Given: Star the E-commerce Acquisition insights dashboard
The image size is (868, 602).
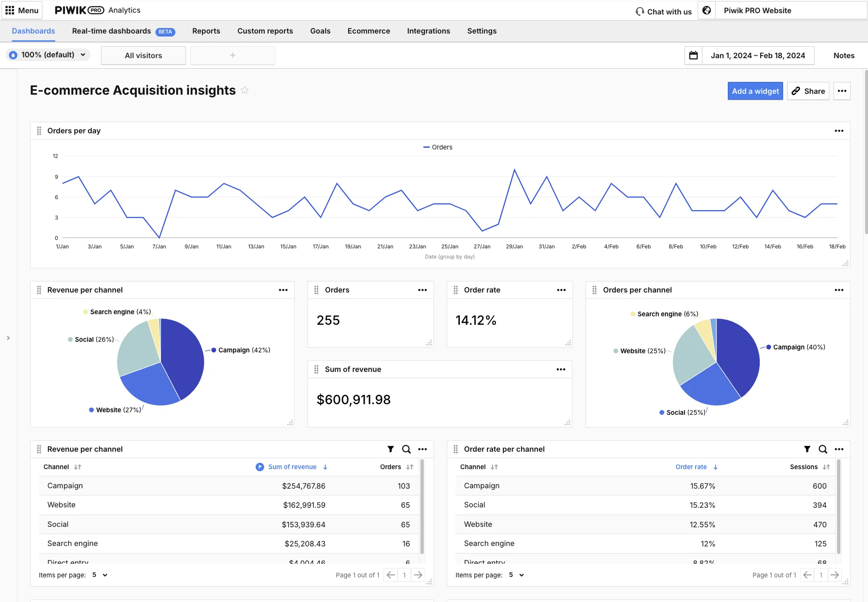Looking at the screenshot, I should 245,90.
